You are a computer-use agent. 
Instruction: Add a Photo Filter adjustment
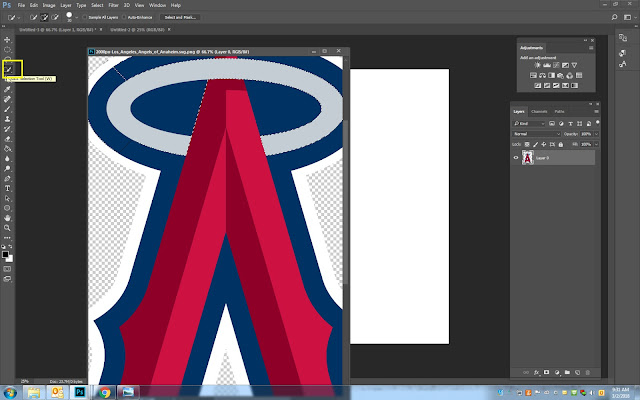coord(560,76)
